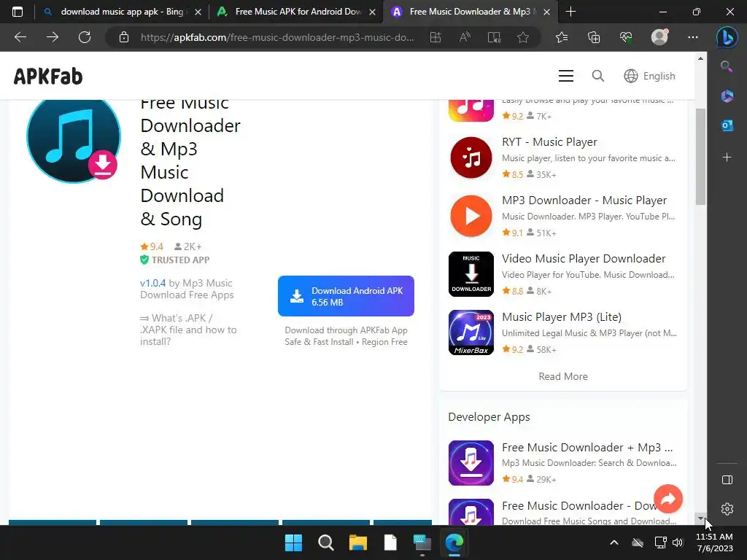
Task: Click Music Player MP3 (Lite) title
Action: 562,317
